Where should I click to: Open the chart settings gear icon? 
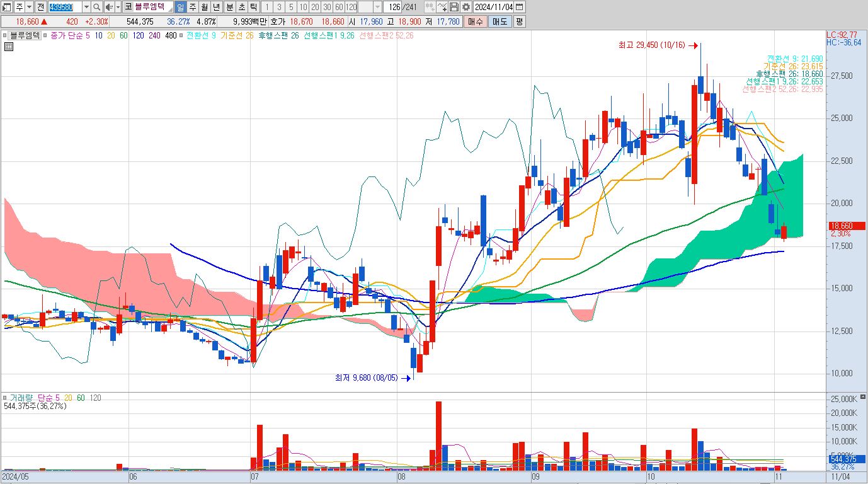465,7
